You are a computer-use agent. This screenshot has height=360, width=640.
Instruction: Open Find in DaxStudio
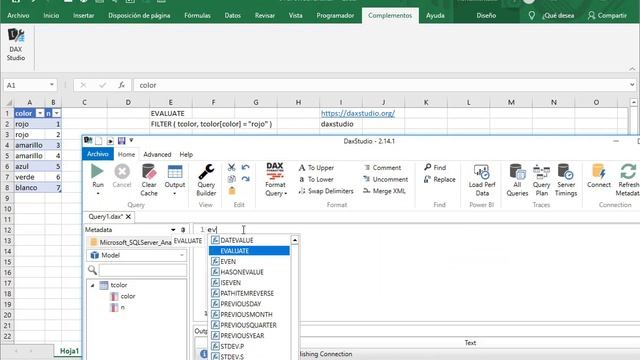coord(435,167)
